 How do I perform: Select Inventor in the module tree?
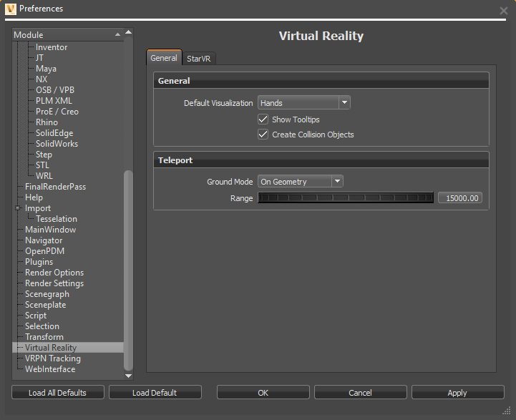tap(52, 47)
